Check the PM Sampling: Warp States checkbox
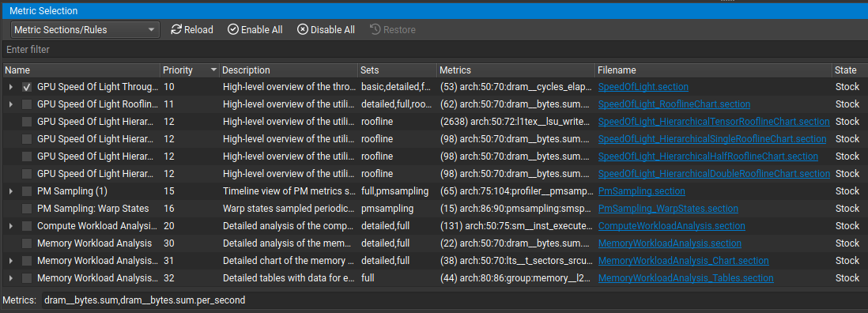868x313 pixels. click(x=27, y=209)
